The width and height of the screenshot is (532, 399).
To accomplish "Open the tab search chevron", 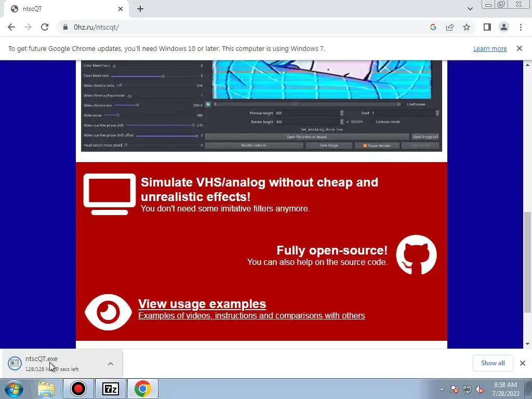I will 470,9.
